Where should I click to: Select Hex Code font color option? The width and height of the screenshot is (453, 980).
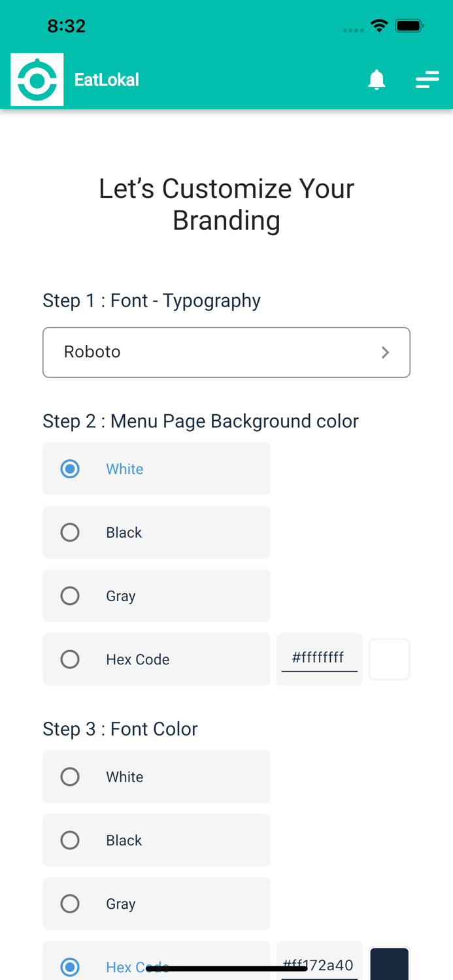[x=70, y=966]
